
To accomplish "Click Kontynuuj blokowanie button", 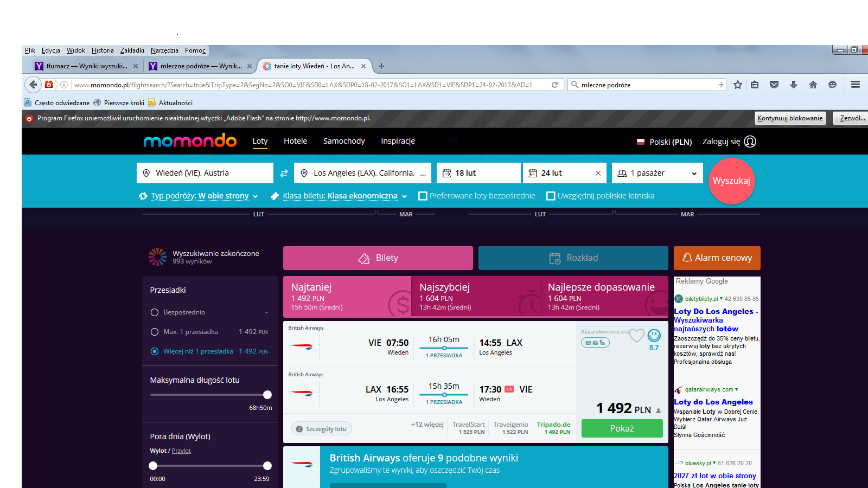I will pyautogui.click(x=790, y=118).
